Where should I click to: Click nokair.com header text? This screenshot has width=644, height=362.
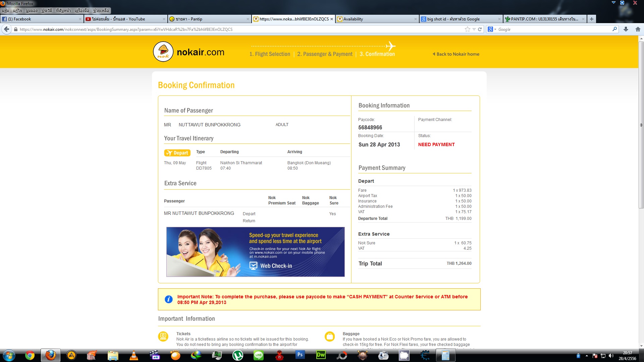pos(201,52)
